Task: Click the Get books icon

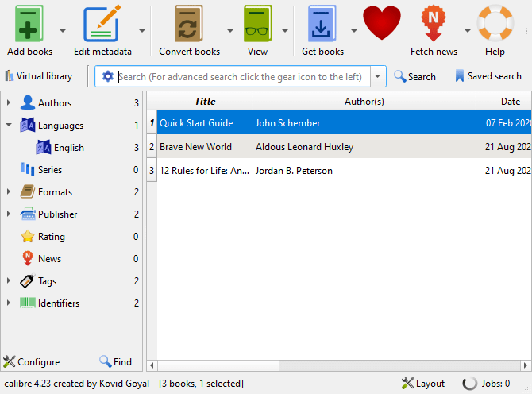Action: [x=322, y=23]
